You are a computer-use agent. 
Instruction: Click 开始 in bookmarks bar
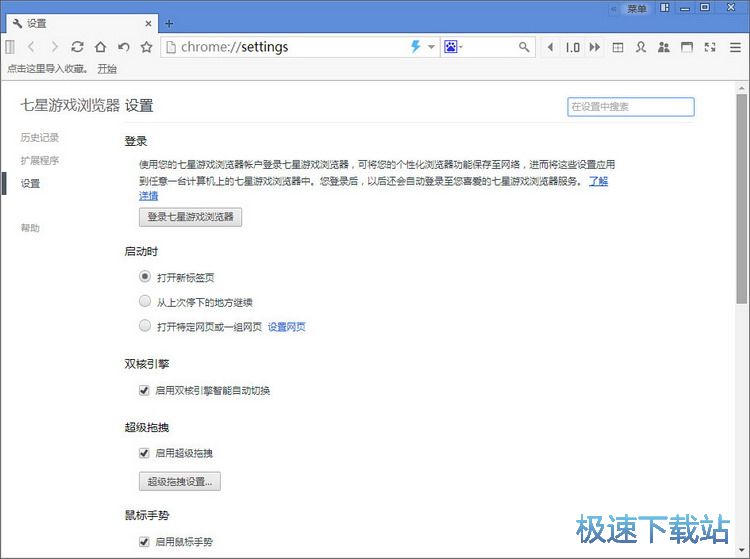click(107, 69)
